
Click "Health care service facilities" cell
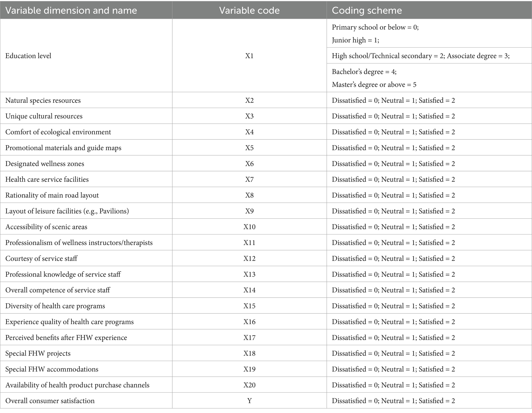click(47, 180)
